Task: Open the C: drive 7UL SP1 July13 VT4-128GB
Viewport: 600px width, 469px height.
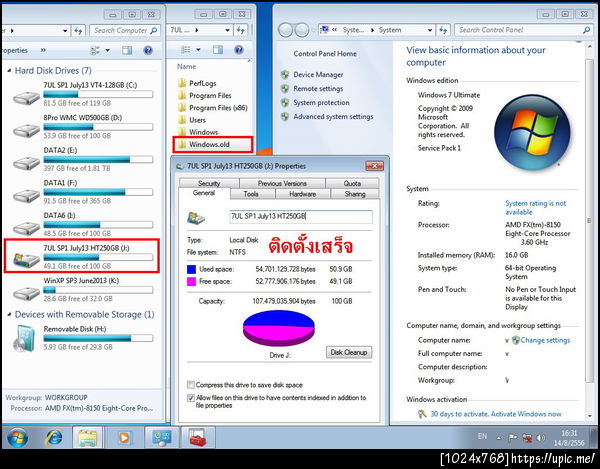Action: pyautogui.click(x=82, y=94)
